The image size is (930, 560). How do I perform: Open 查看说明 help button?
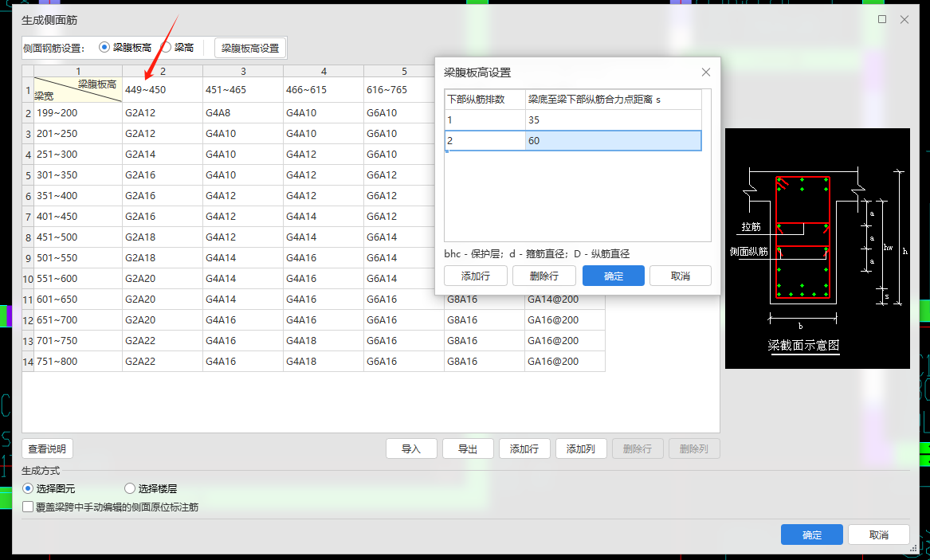(x=48, y=448)
